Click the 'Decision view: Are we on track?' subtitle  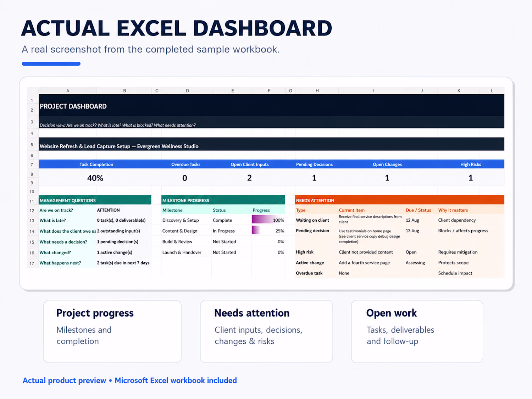(117, 125)
